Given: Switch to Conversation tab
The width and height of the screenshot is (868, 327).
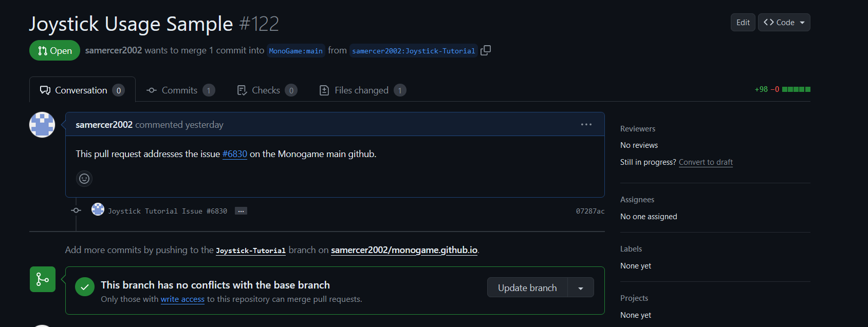Looking at the screenshot, I should click(82, 90).
